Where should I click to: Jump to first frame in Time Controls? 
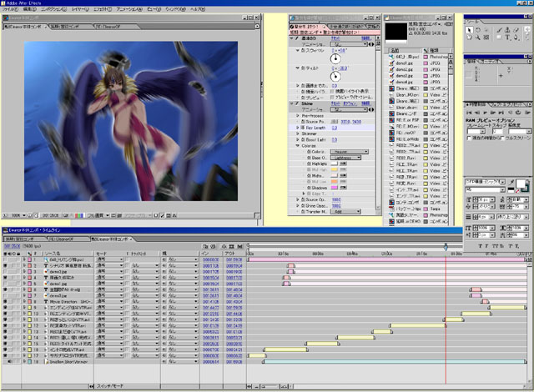[x=469, y=113]
